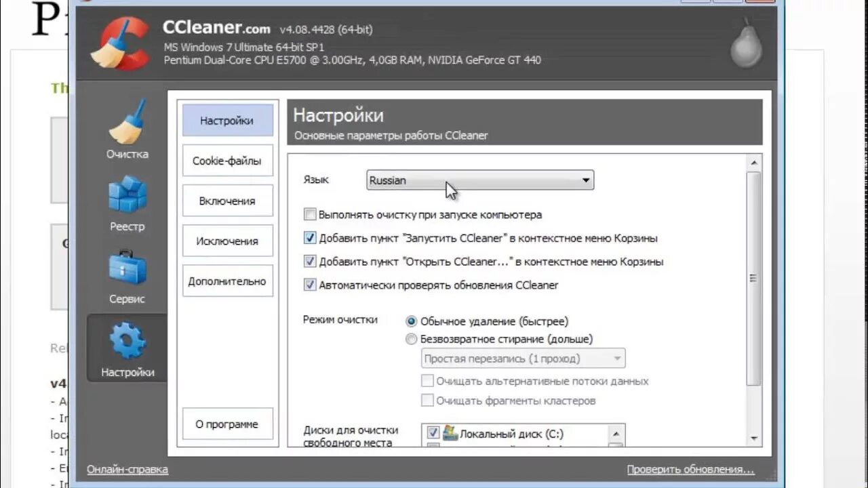Open the Исключения tab
868x488 pixels.
227,241
